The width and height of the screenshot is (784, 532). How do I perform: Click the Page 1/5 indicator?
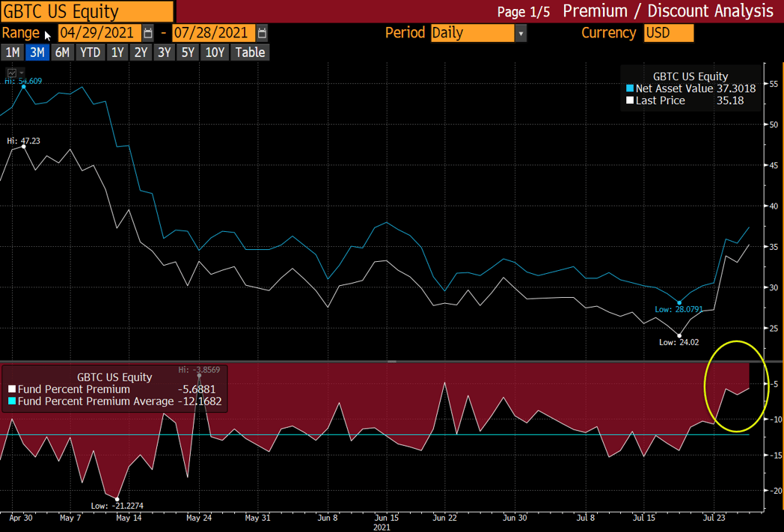pyautogui.click(x=524, y=12)
